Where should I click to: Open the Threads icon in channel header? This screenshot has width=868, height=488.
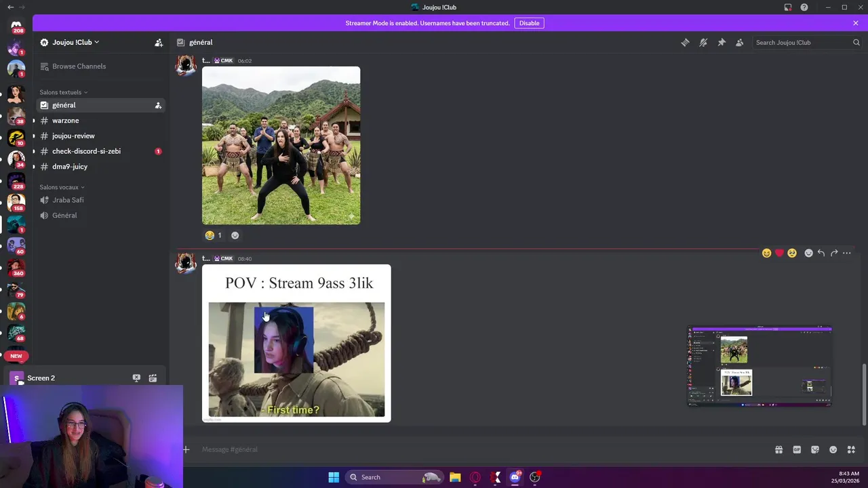(x=685, y=42)
